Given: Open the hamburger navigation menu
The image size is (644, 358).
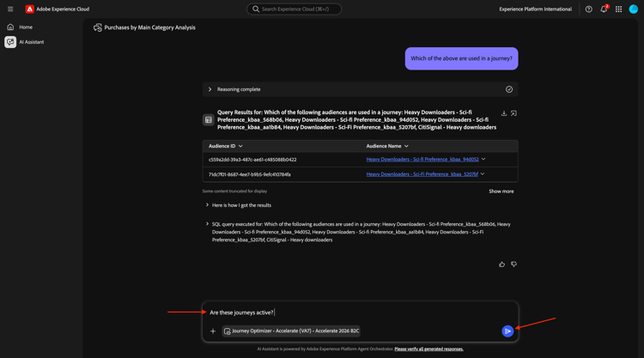Looking at the screenshot, I should point(10,9).
